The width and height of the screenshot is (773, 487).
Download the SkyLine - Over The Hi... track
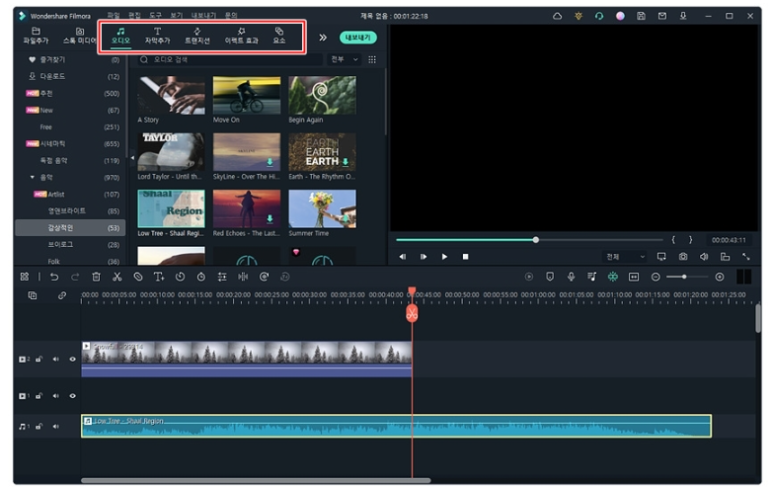(270, 162)
